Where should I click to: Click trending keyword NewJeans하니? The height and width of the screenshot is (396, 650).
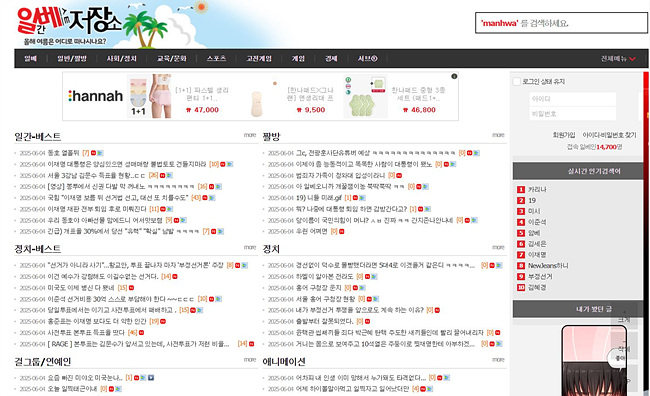548,266
